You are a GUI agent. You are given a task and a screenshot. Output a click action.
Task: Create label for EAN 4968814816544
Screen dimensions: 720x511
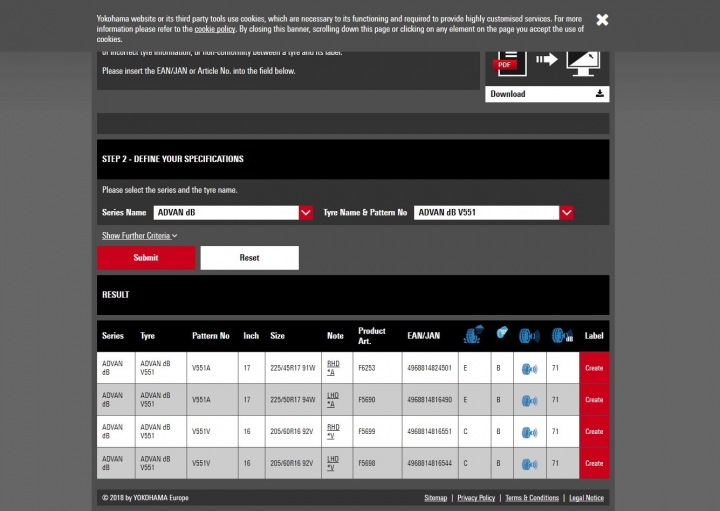pos(594,463)
